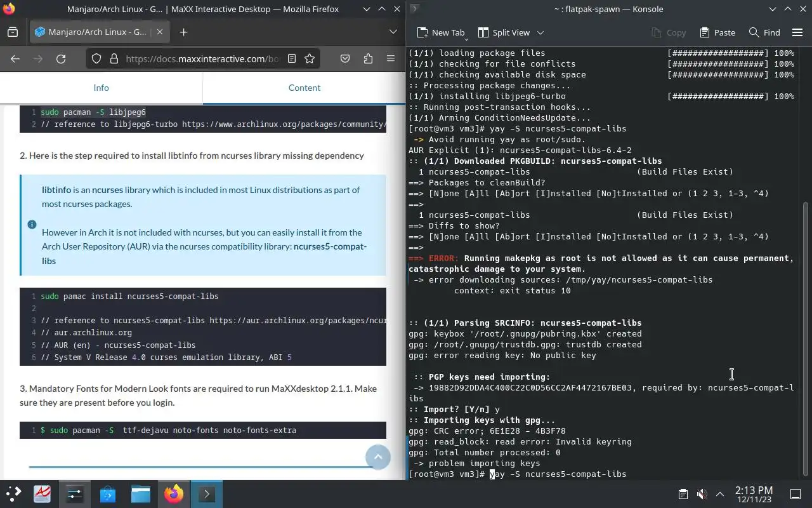
Task: Open the application launcher in taskbar
Action: [x=13, y=494]
